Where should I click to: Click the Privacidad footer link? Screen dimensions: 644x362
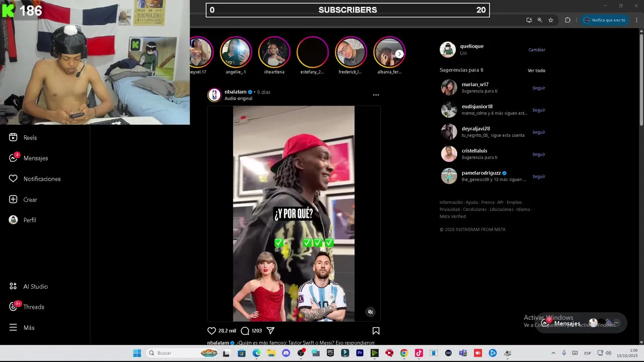coord(450,210)
